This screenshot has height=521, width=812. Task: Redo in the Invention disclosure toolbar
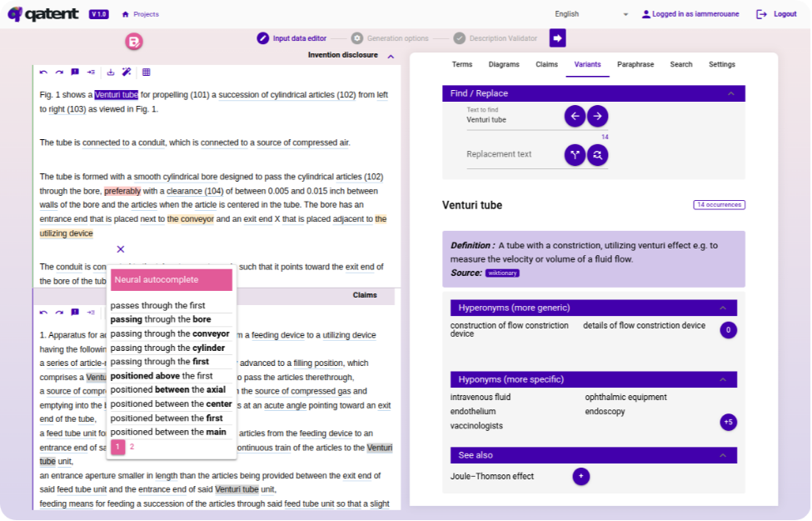tap(59, 73)
